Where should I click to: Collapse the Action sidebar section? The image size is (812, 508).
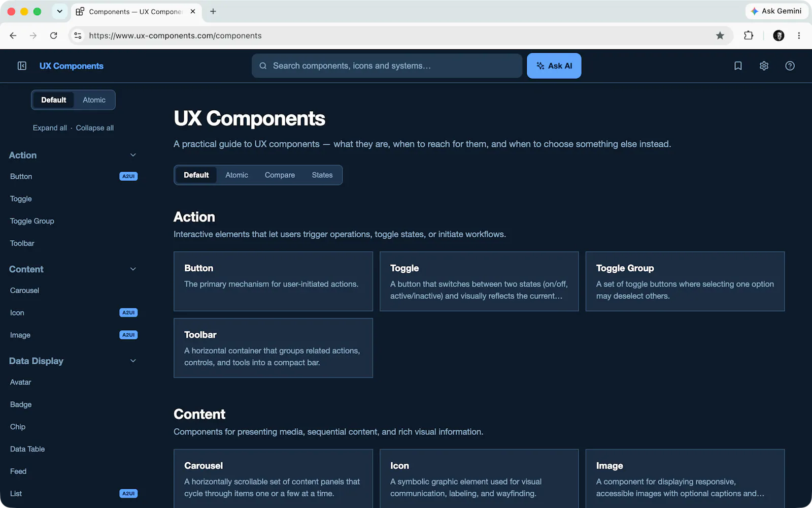(x=133, y=155)
